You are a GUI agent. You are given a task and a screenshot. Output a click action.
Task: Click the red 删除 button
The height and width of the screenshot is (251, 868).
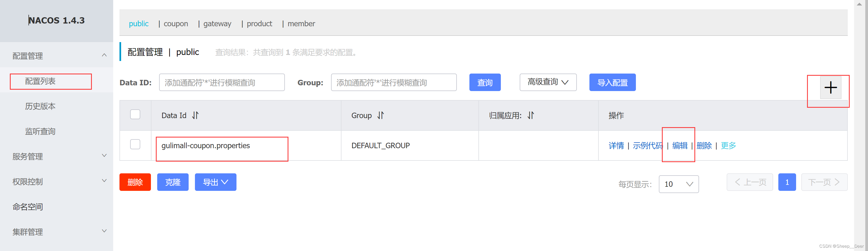135,182
